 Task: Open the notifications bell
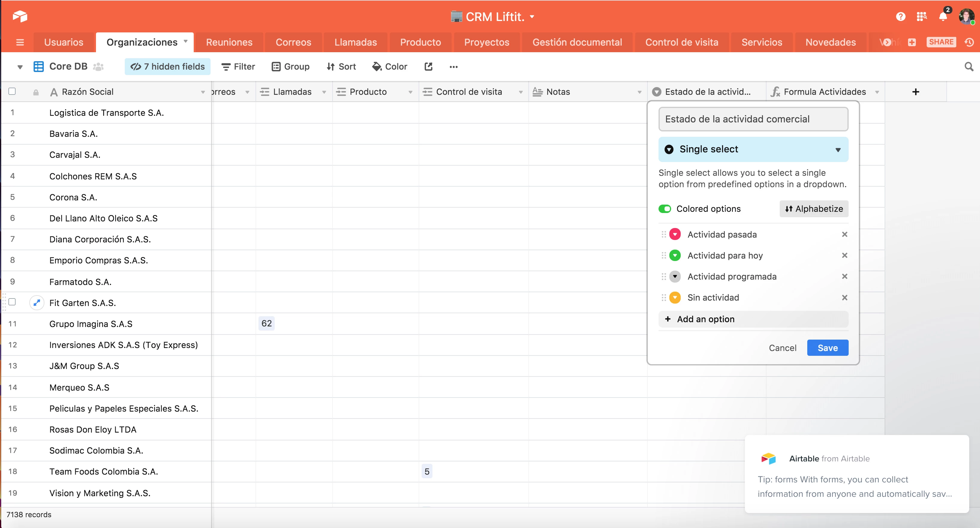tap(943, 16)
